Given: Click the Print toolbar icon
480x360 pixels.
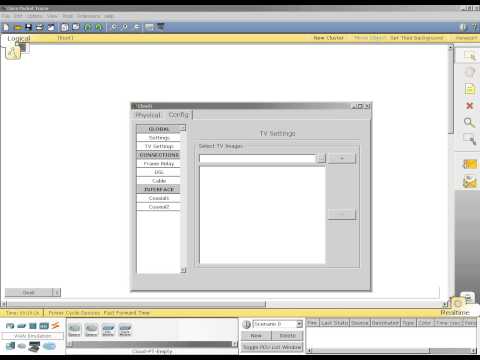Looking at the screenshot, I should 39,27.
